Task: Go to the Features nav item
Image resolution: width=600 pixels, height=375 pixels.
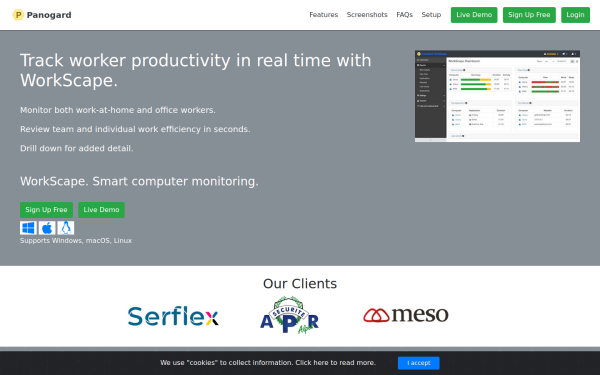Action: tap(324, 15)
